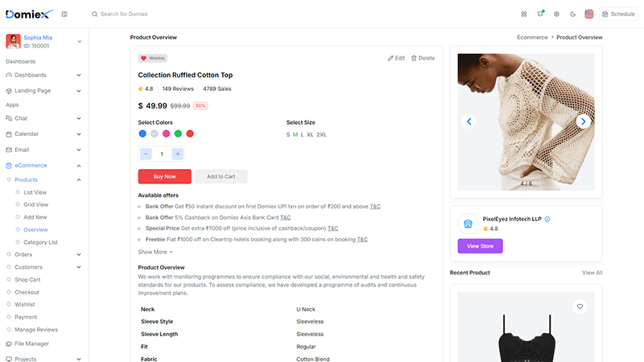The width and height of the screenshot is (644, 362).
Task: Open Grid View in the Products menu
Action: coord(35,204)
